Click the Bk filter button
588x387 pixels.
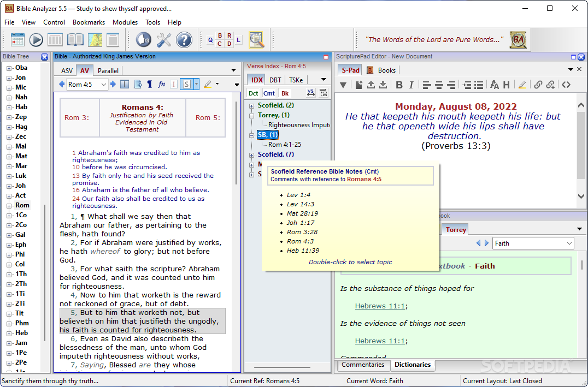(x=285, y=93)
